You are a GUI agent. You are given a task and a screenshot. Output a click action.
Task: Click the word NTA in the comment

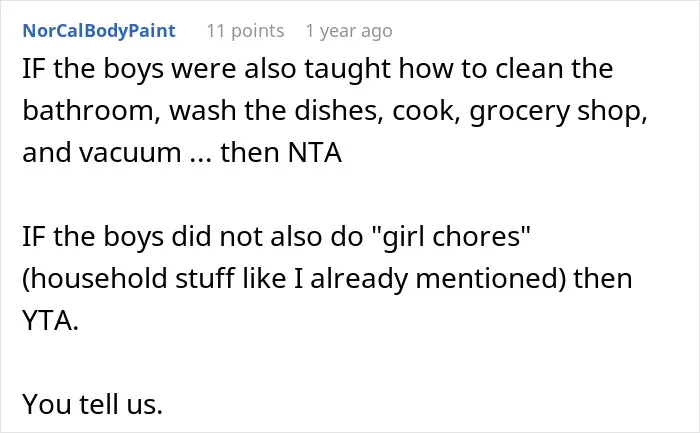(x=315, y=153)
